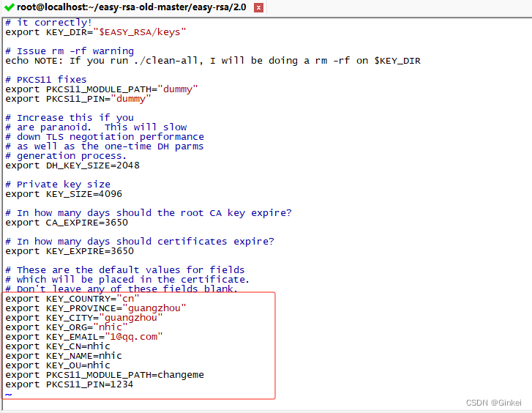Click the comment "# Increase this if you"

70,117
